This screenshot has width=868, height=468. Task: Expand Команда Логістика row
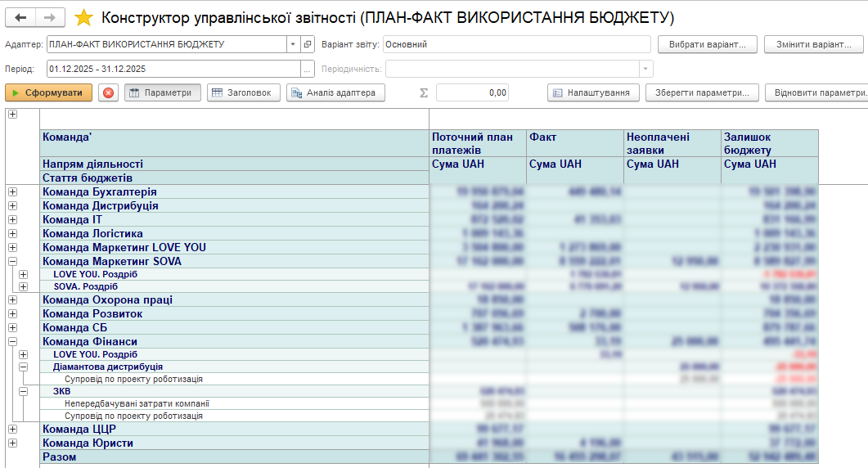pyautogui.click(x=13, y=234)
